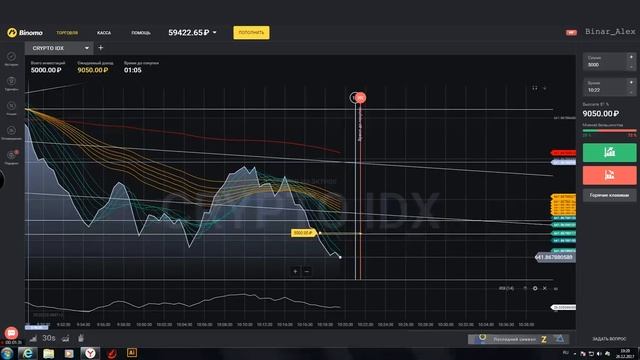
Task: Open the sidebar icon with red notification badge
Action: point(11,157)
